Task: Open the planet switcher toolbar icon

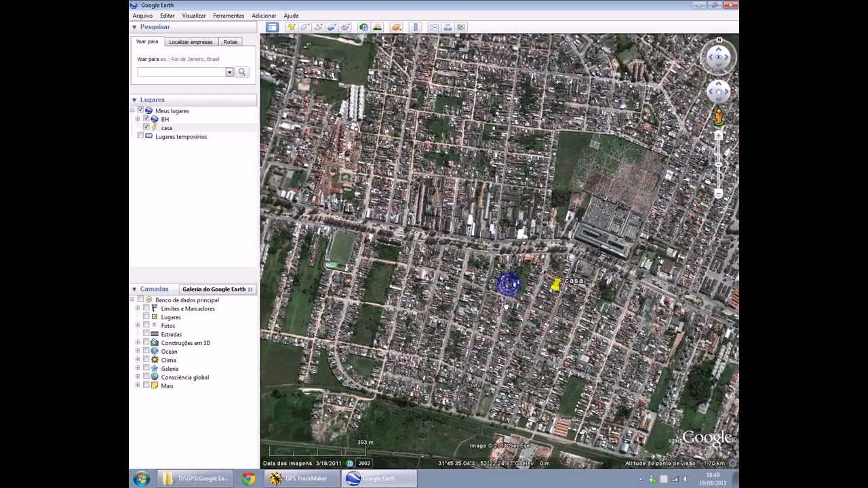Action: [397, 27]
